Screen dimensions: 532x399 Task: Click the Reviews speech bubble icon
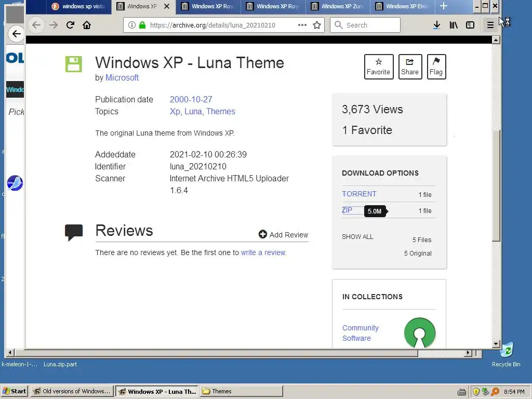[x=74, y=232]
